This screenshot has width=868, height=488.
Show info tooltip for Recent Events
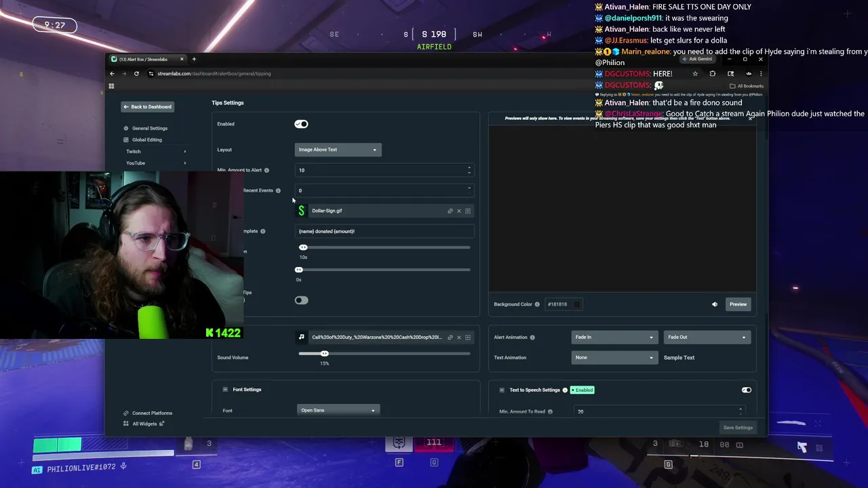[278, 190]
